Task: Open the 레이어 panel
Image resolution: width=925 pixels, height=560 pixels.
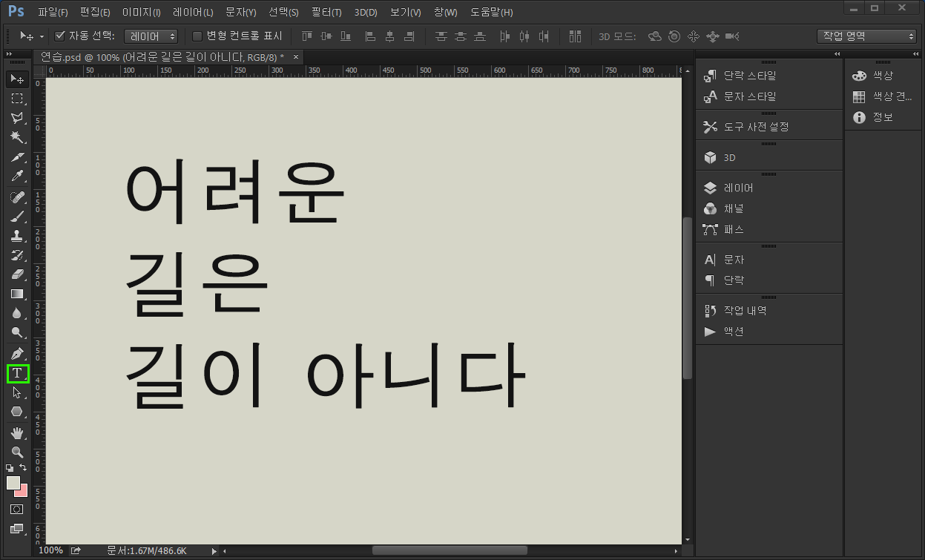Action: (738, 188)
